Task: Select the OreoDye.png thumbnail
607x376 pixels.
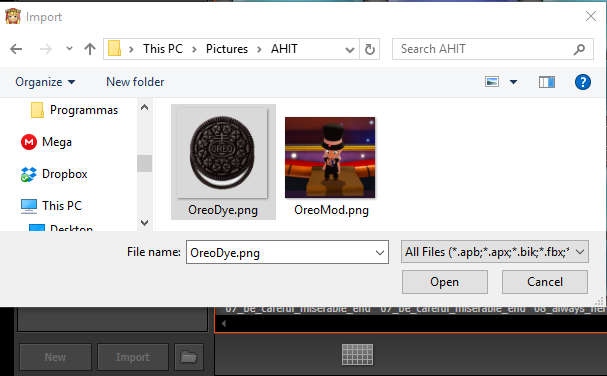Action: pyautogui.click(x=222, y=153)
